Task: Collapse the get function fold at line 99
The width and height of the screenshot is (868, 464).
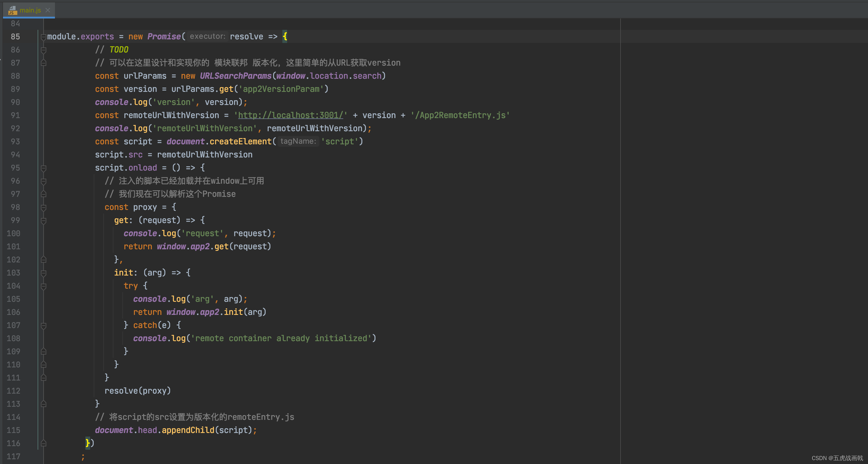Action: tap(44, 221)
